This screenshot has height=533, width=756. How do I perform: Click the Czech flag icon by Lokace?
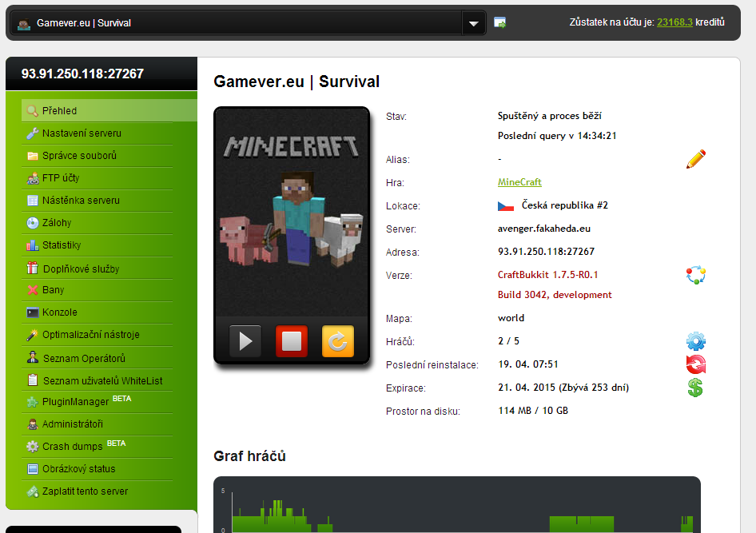pos(506,206)
